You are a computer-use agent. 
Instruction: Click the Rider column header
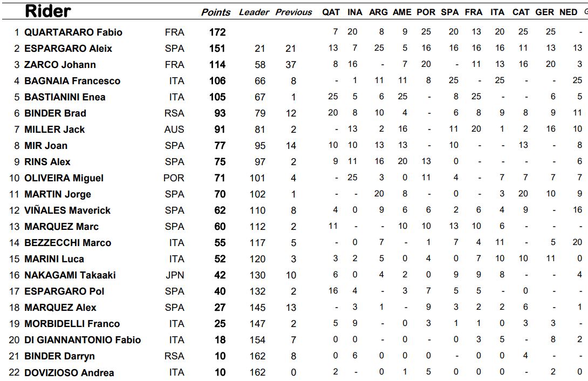[x=48, y=11]
